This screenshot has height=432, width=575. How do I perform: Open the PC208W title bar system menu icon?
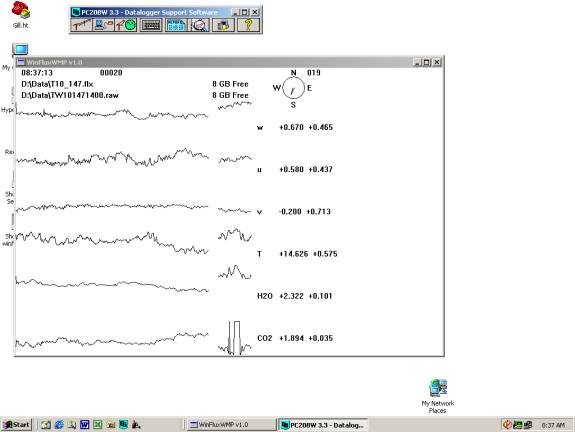[x=76, y=12]
